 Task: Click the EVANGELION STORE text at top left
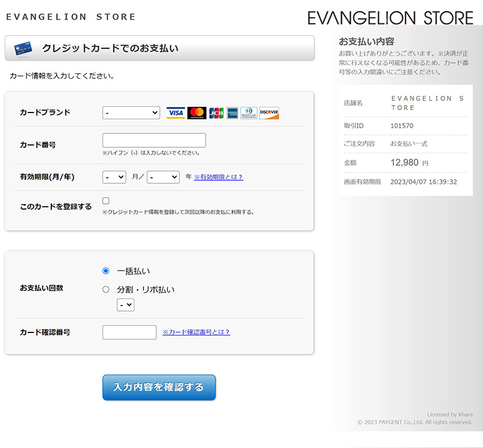pos(71,17)
